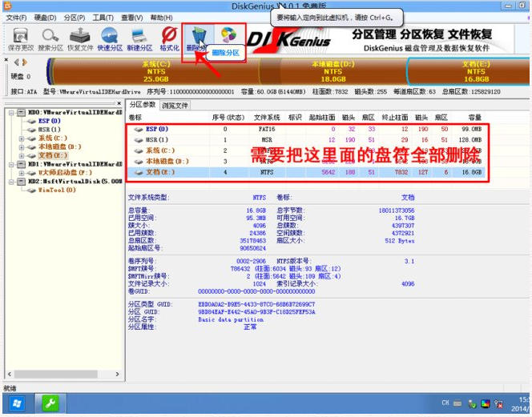Collapse the HD1 VMware disk node
The image size is (532, 417).
click(x=11, y=164)
